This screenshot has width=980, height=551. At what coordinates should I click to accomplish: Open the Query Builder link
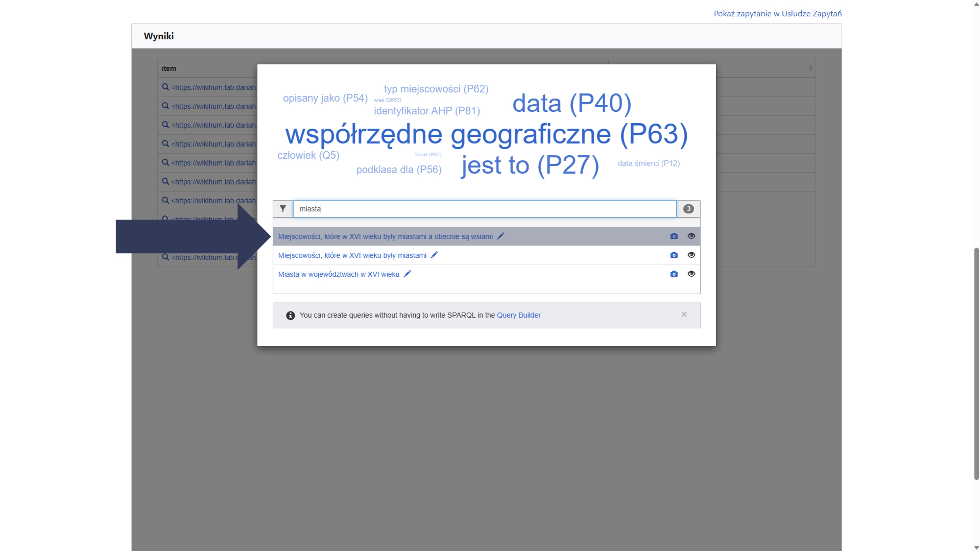pyautogui.click(x=519, y=315)
